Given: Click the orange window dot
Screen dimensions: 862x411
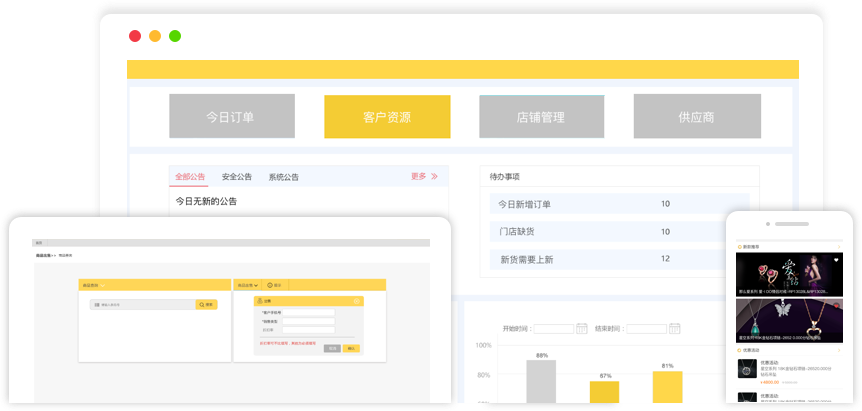Looking at the screenshot, I should pyautogui.click(x=155, y=36).
